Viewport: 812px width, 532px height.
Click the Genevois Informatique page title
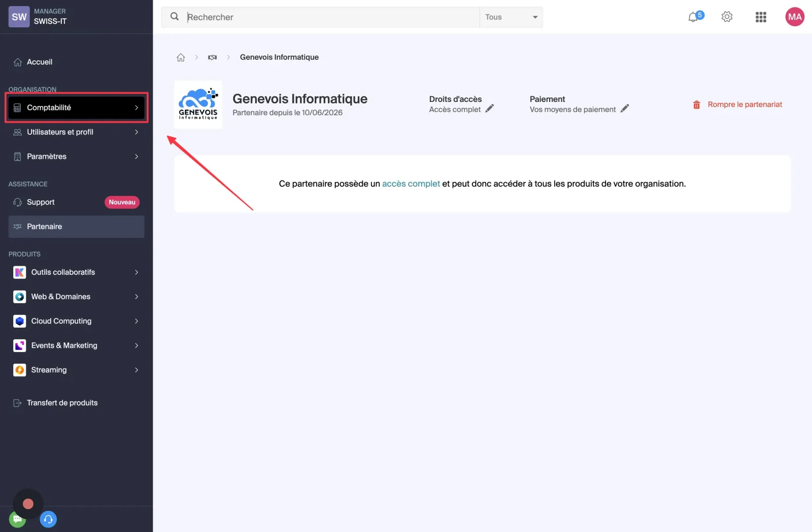pos(300,98)
